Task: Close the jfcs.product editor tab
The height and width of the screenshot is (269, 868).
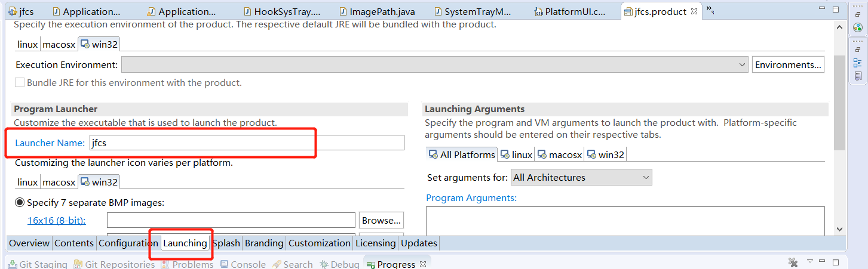Action: coord(694,11)
